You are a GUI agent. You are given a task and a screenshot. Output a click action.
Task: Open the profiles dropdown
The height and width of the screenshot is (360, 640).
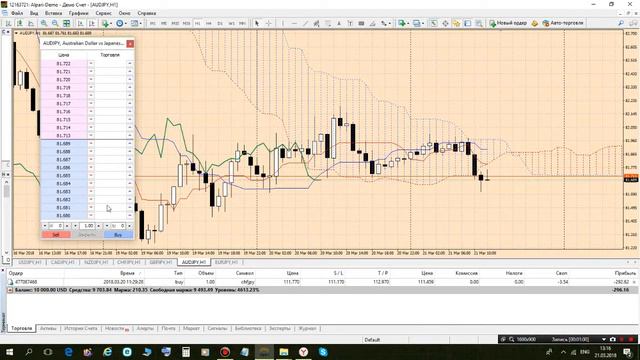coord(418,23)
